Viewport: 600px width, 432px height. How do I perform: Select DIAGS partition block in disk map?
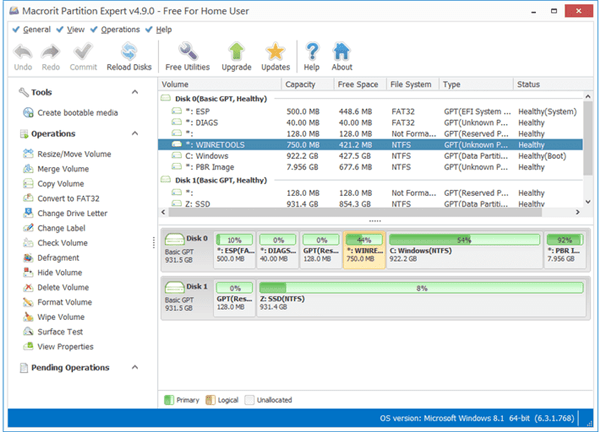(x=278, y=250)
